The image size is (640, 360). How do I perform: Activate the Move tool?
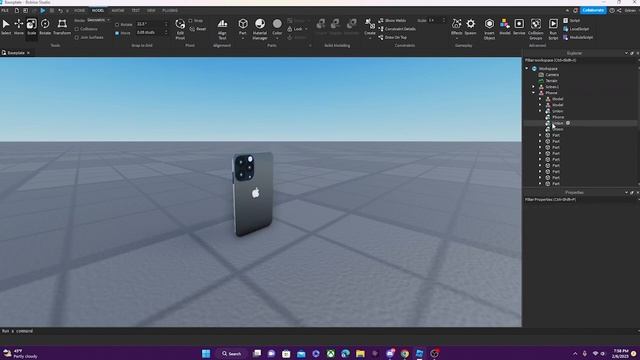click(19, 27)
